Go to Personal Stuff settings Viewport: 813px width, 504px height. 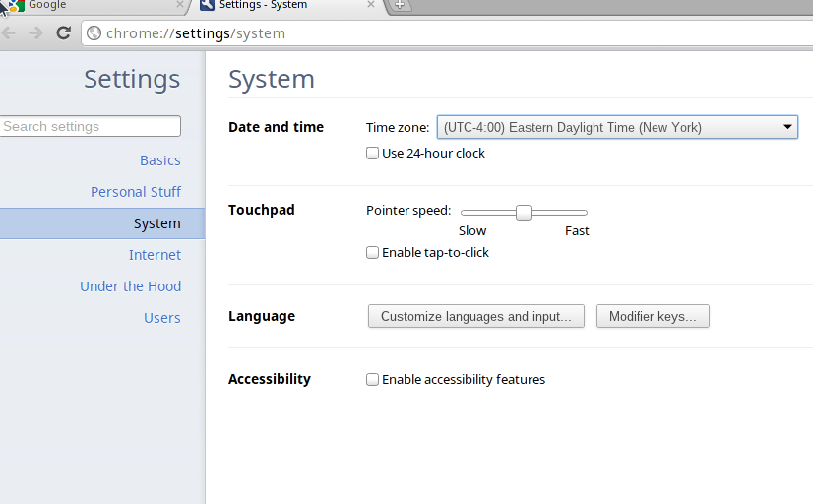click(x=136, y=192)
